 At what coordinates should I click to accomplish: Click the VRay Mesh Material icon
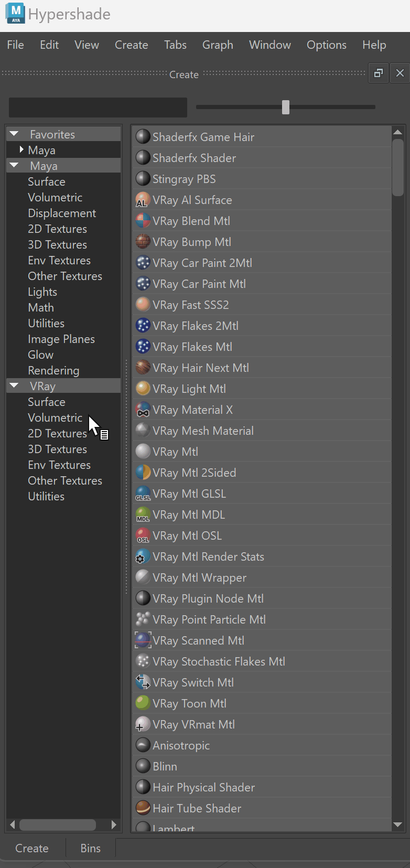pyautogui.click(x=143, y=431)
